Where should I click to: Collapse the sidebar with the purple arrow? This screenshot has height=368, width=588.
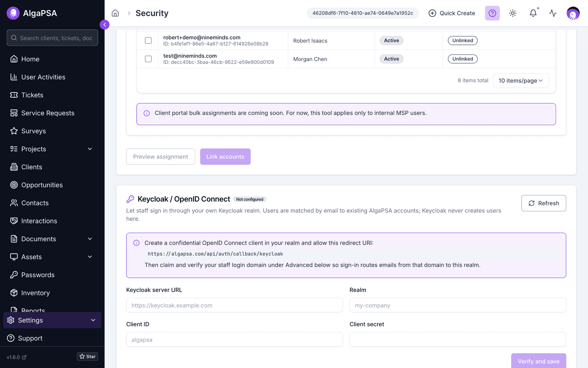coord(104,25)
